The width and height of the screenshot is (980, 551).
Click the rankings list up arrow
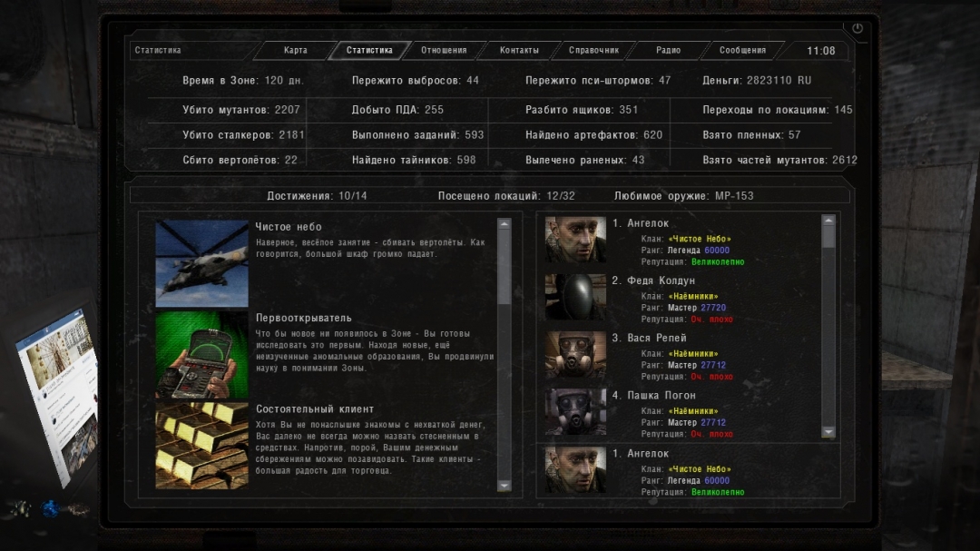pyautogui.click(x=828, y=221)
